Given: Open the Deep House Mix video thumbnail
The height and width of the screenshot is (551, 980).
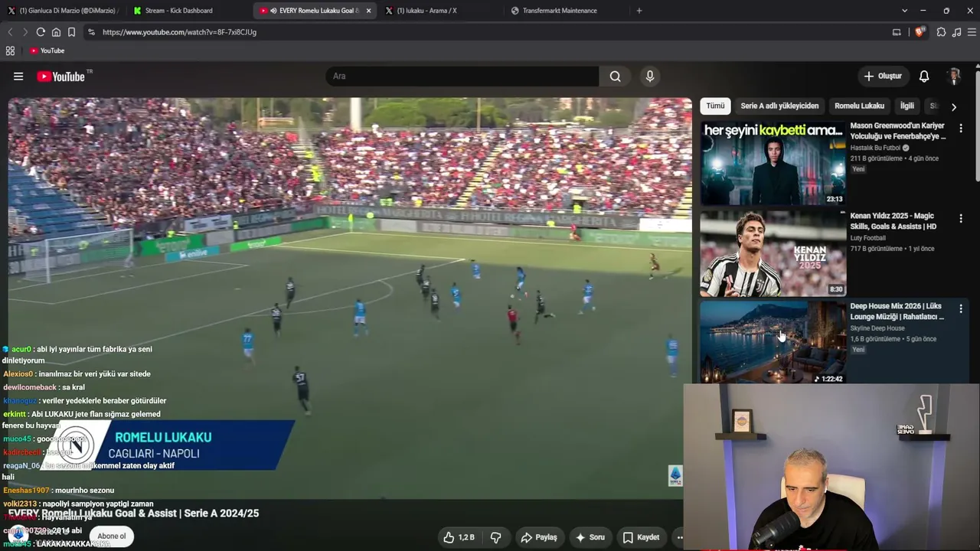Looking at the screenshot, I should (773, 342).
